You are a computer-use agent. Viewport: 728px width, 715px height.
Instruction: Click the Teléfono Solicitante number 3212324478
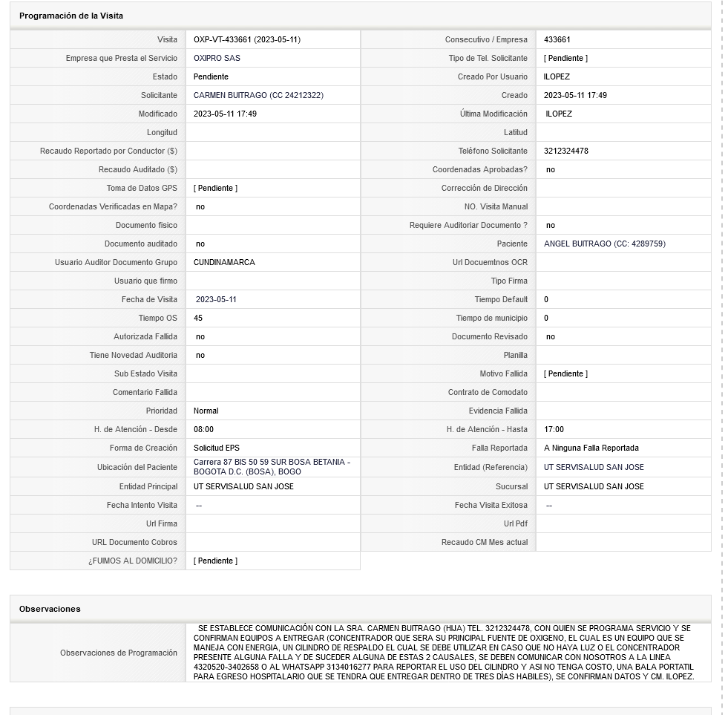[x=566, y=151]
